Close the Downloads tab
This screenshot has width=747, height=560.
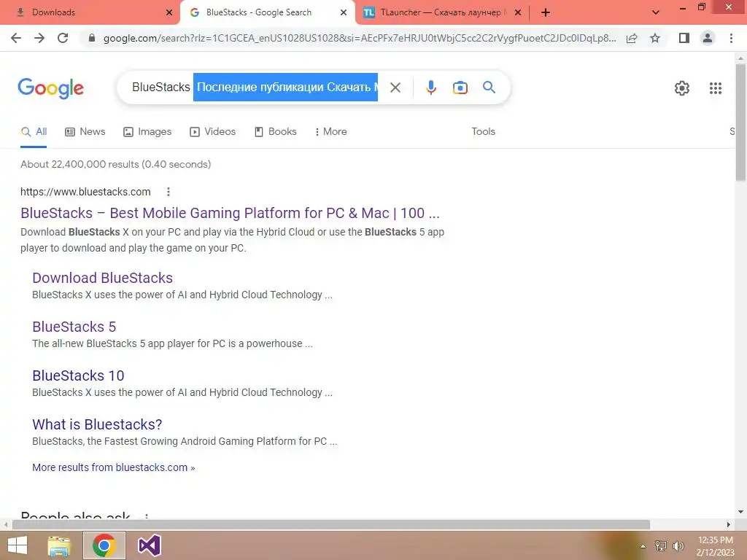(x=169, y=13)
